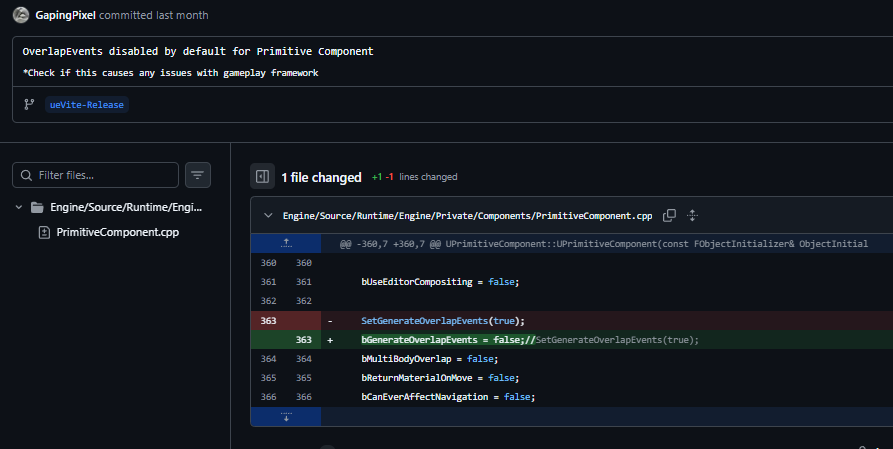Click the GapingPixel user avatar
Image resolution: width=893 pixels, height=449 pixels.
(x=21, y=16)
